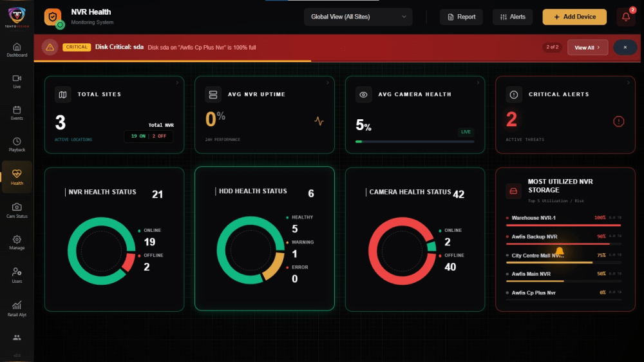Screen dimensions: 644x362
Task: Click the HDD Health Status donut chart
Action: pos(251,250)
